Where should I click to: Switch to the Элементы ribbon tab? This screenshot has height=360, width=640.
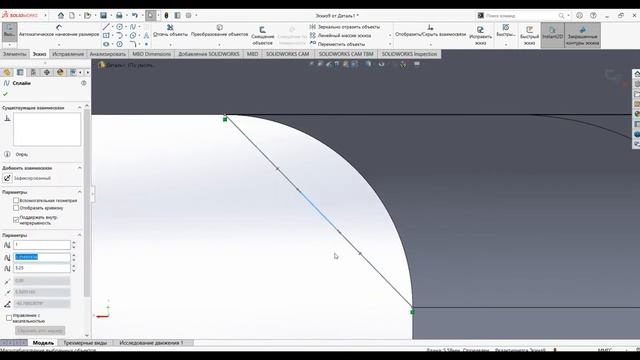(14, 54)
